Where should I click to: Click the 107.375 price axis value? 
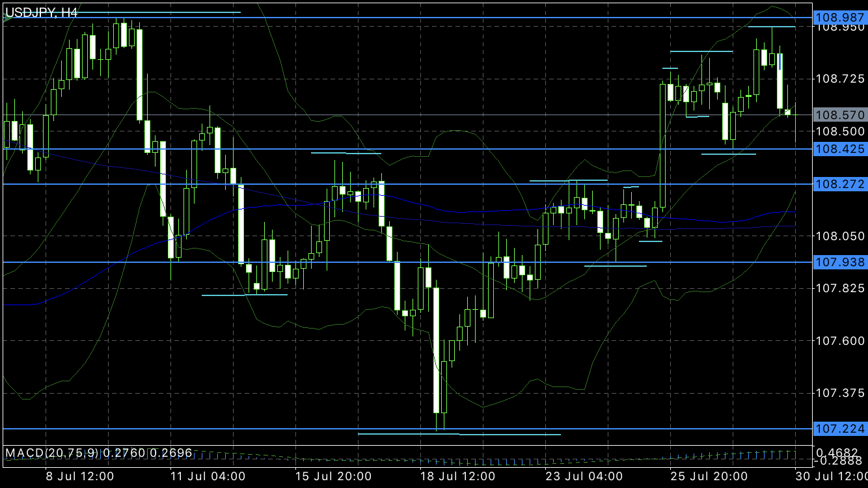pos(840,392)
